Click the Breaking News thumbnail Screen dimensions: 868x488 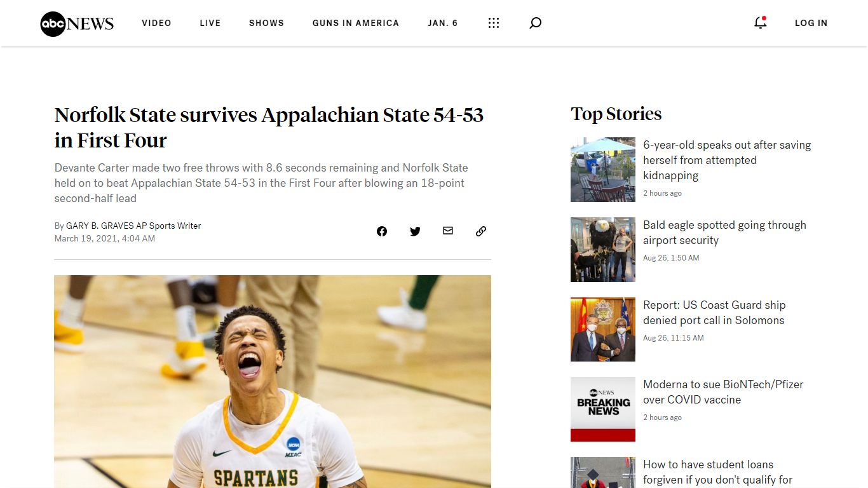point(603,409)
